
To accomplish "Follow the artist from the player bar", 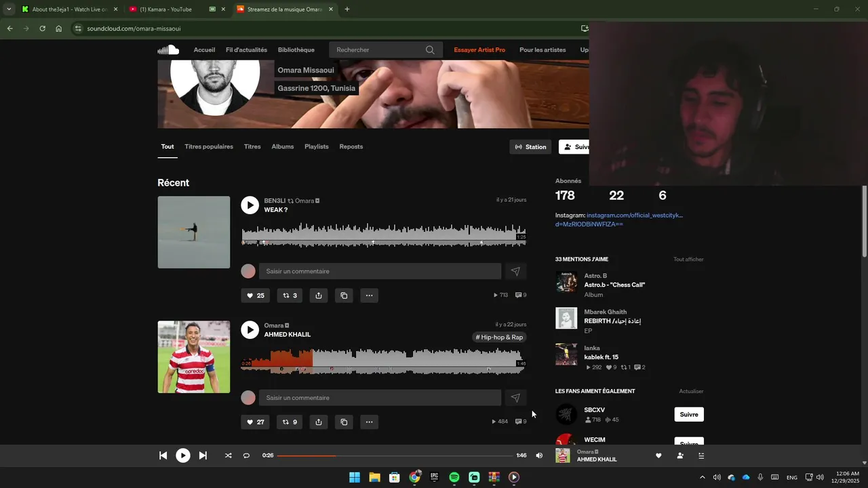I will 680,455.
